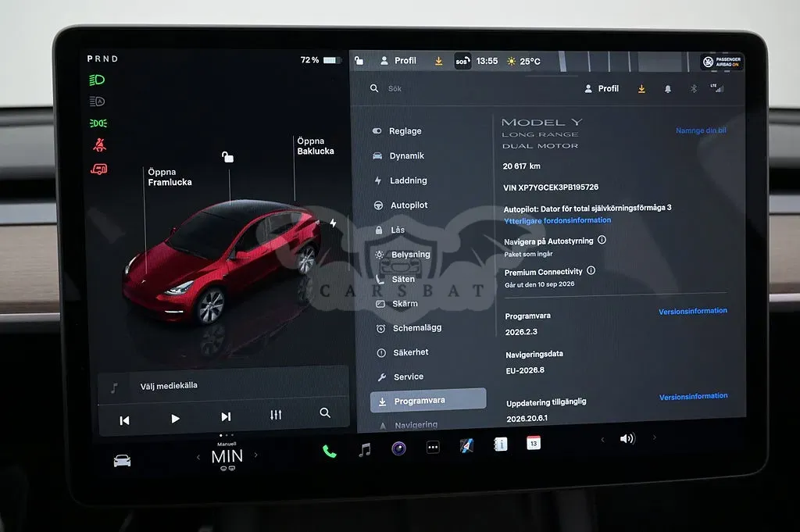Open Ytterligare fordonsinformation link
800x532 pixels.
click(x=557, y=220)
